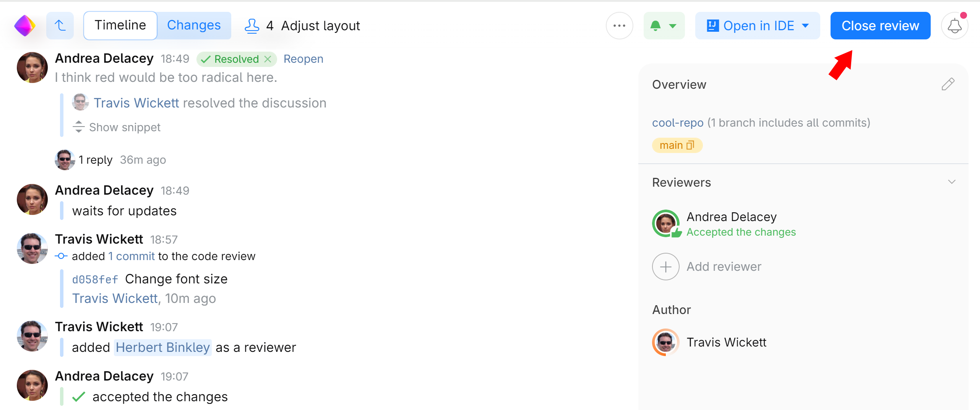This screenshot has width=980, height=410.
Task: Click the back arrow navigation icon
Action: 60,26
